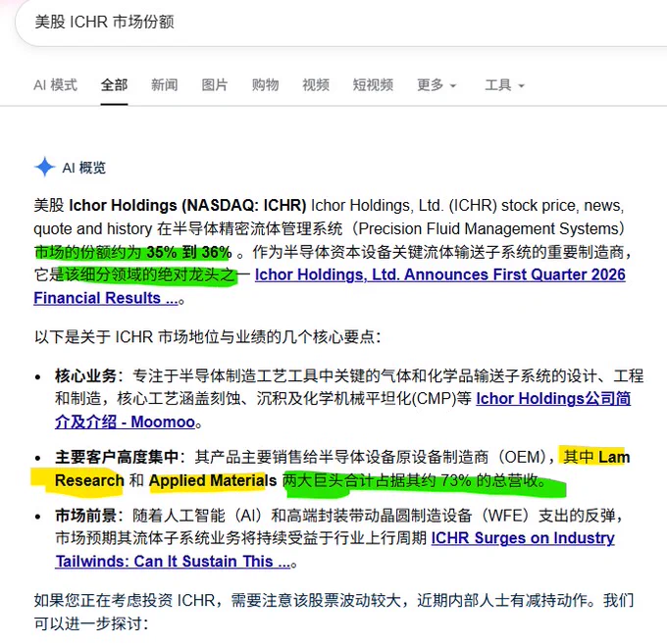
Task: Click the 主要客户高度集中 bullet heading
Action: (x=117, y=457)
